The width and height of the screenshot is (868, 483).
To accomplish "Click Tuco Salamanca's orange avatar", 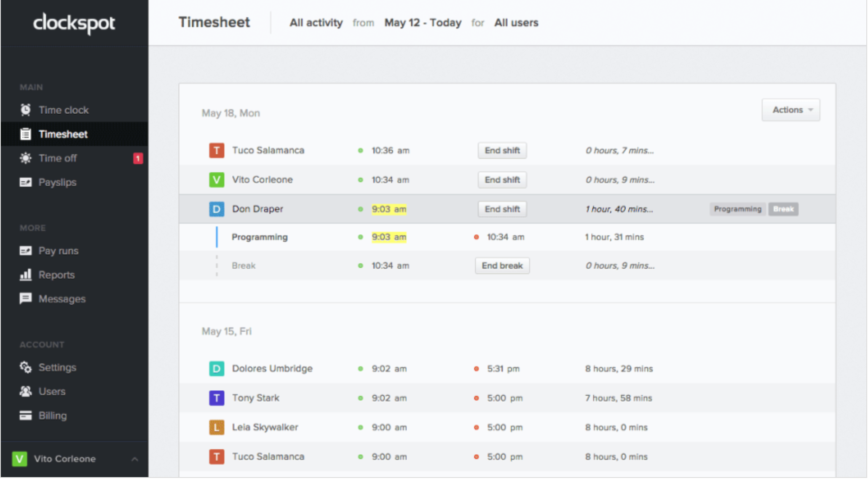I will click(x=217, y=150).
